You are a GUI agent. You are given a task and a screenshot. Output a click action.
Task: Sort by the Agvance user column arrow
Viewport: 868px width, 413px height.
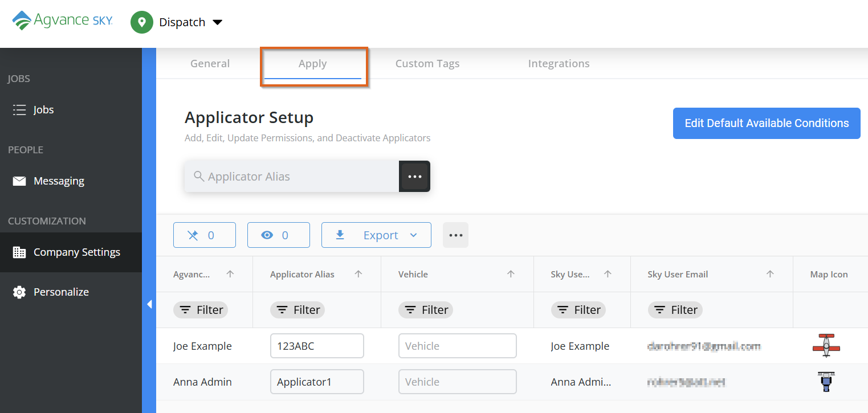coord(230,274)
